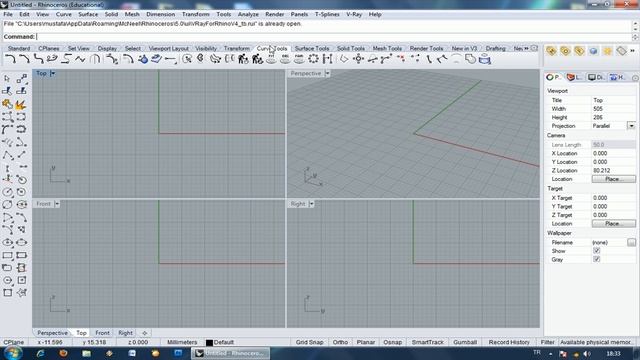Screen dimensions: 640x360
Task: Click the blue cylinder icon at toolbar end
Action: [x=484, y=60]
